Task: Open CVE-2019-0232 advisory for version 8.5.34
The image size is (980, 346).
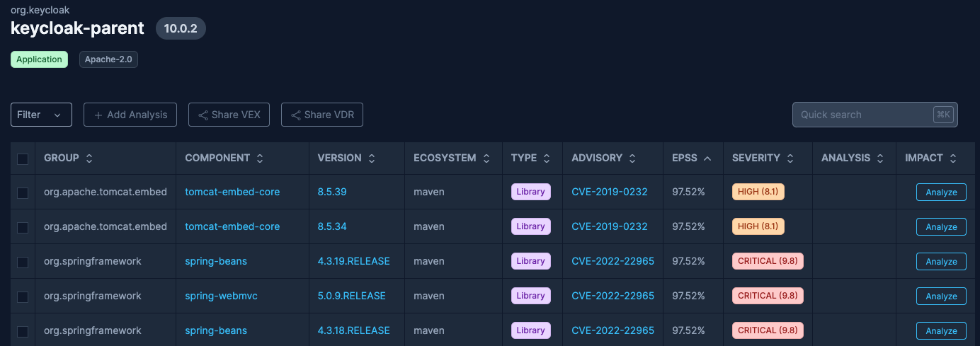Action: coord(610,226)
